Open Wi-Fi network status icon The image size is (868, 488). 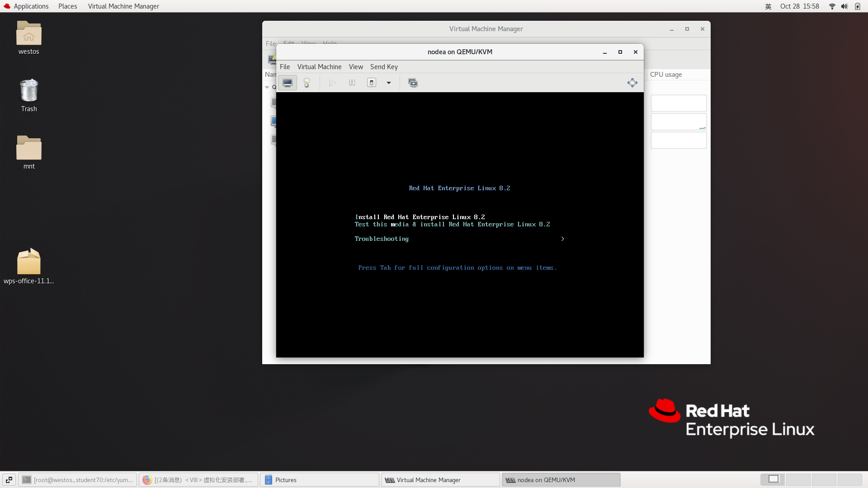click(832, 6)
